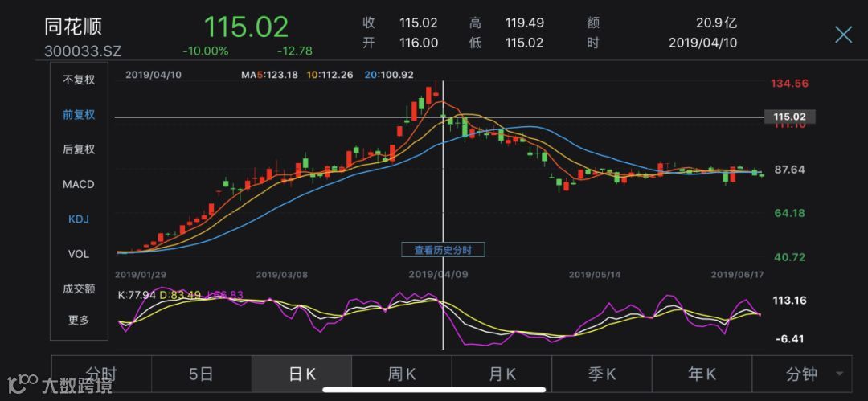The height and width of the screenshot is (401, 868).
Task: Switch indicator to 成交额
Action: pos(79,288)
